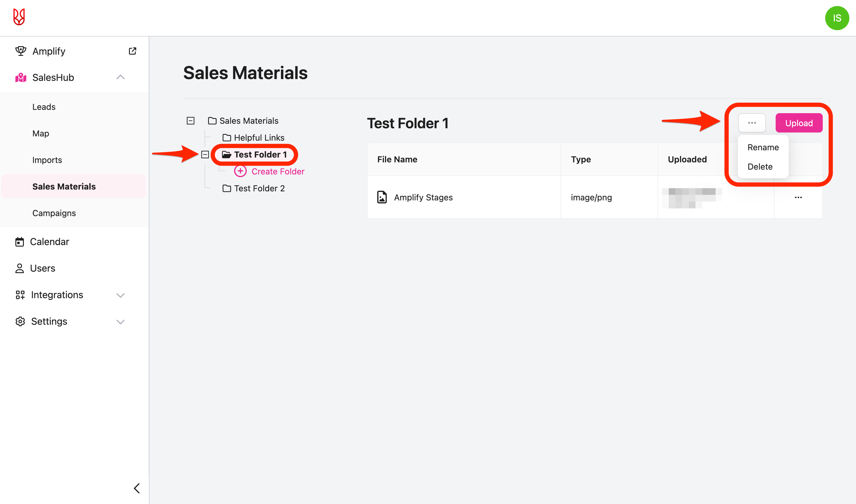
Task: Open Amplify Stages row ellipsis menu
Action: coord(798,197)
